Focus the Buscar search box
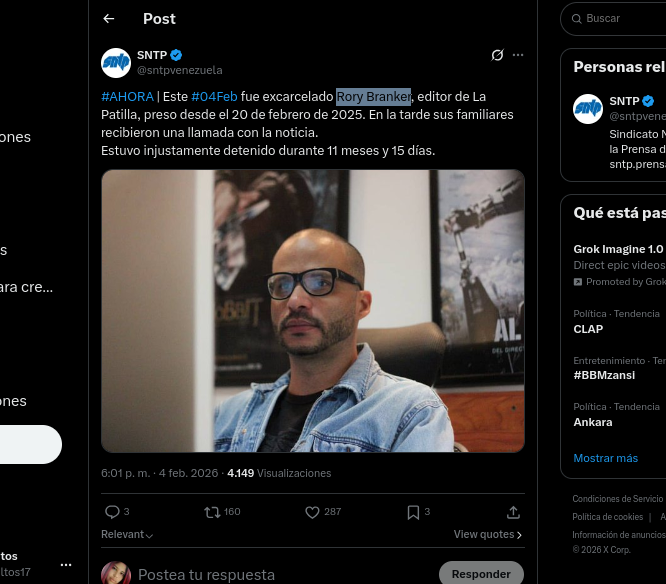The height and width of the screenshot is (584, 666). pyautogui.click(x=620, y=18)
